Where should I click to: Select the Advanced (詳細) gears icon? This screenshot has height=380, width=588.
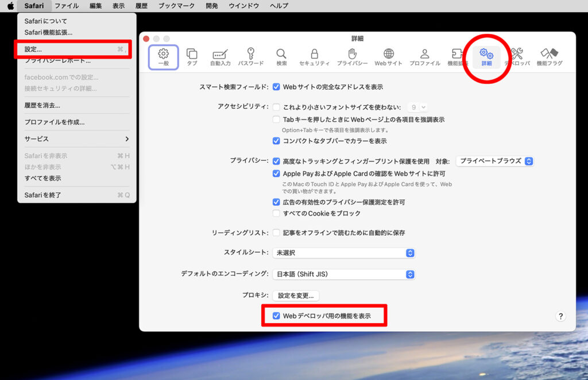tap(486, 57)
